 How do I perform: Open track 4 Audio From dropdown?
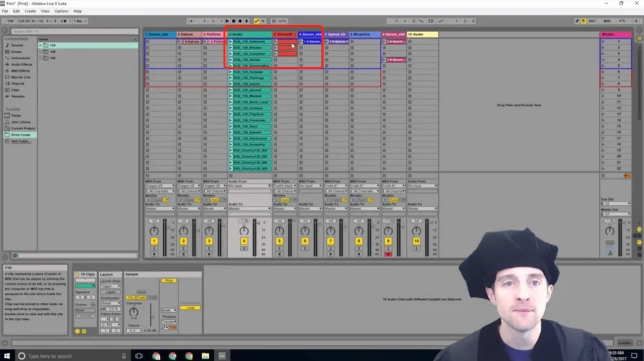pyautogui.click(x=249, y=186)
